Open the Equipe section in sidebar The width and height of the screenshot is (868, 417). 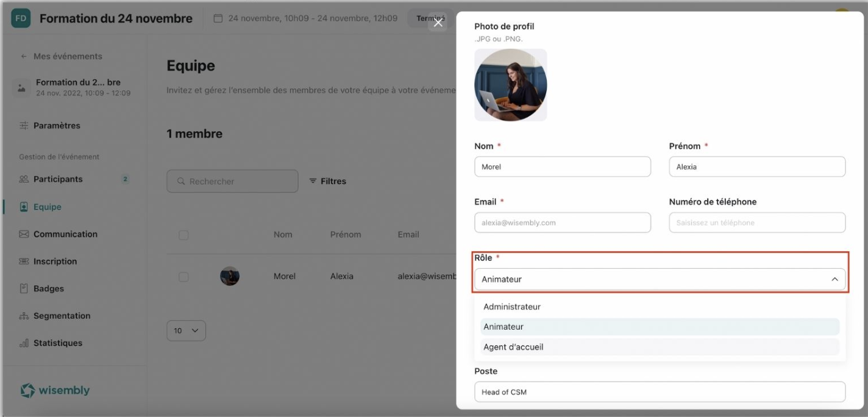click(x=47, y=207)
